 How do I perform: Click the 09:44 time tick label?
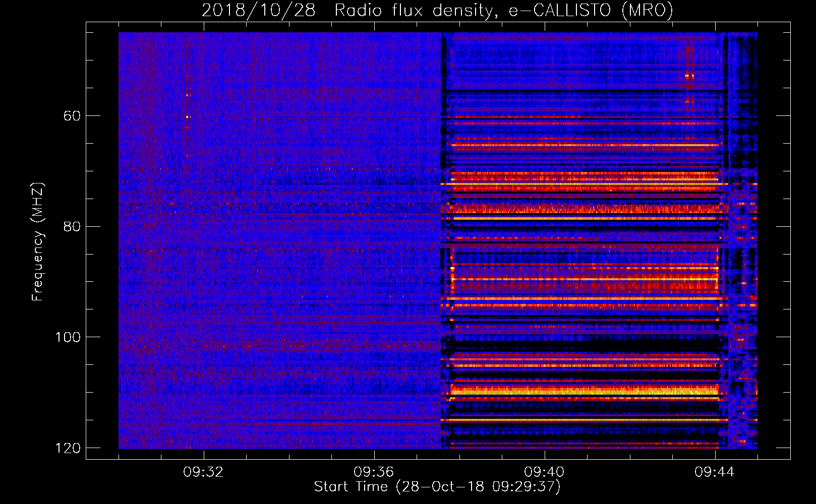[715, 472]
